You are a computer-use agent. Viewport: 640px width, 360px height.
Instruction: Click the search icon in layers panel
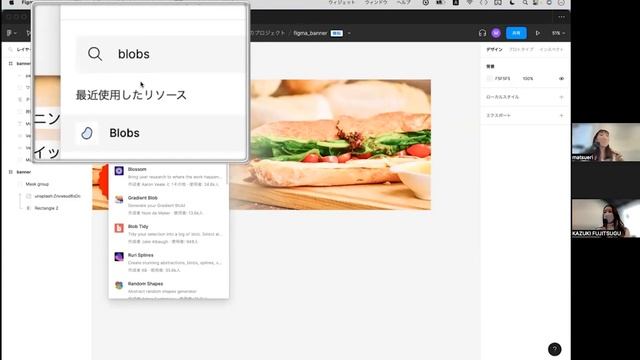[11, 49]
